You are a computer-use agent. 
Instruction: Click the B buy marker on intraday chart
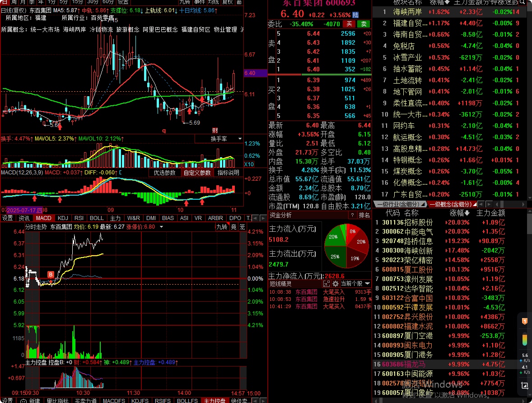click(51, 274)
